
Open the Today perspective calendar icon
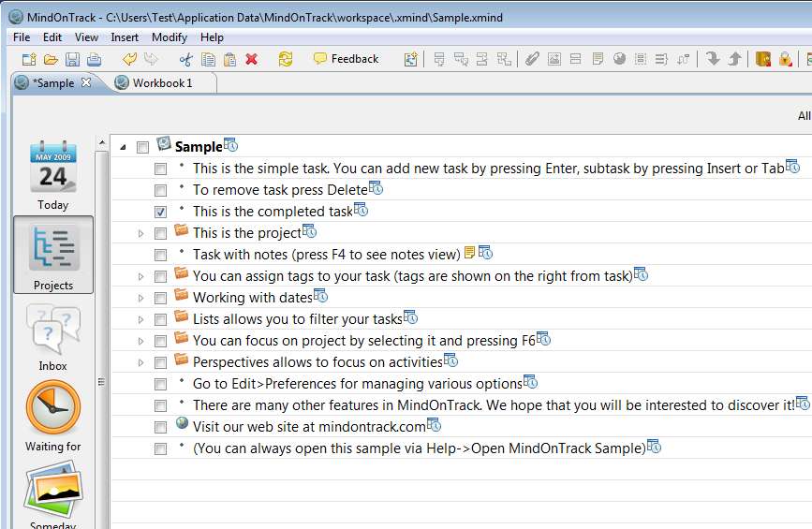(x=52, y=167)
